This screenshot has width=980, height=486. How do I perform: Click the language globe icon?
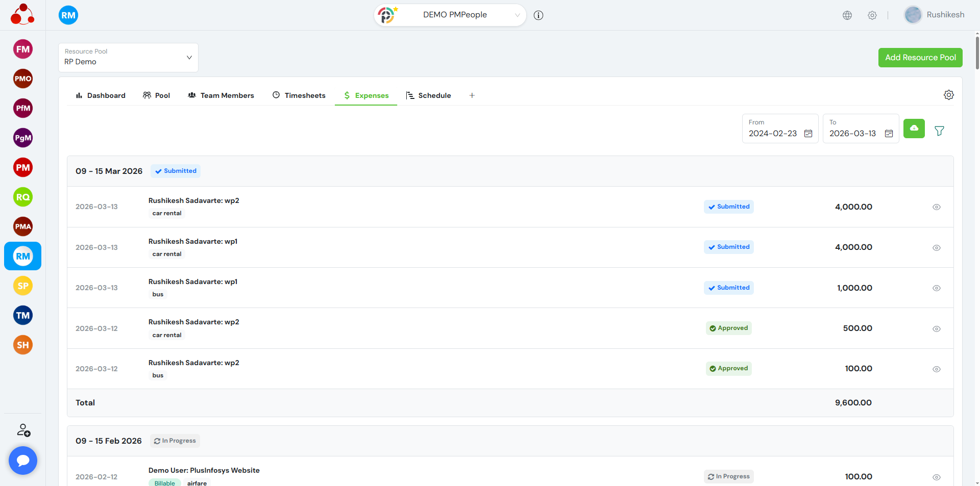pyautogui.click(x=847, y=15)
